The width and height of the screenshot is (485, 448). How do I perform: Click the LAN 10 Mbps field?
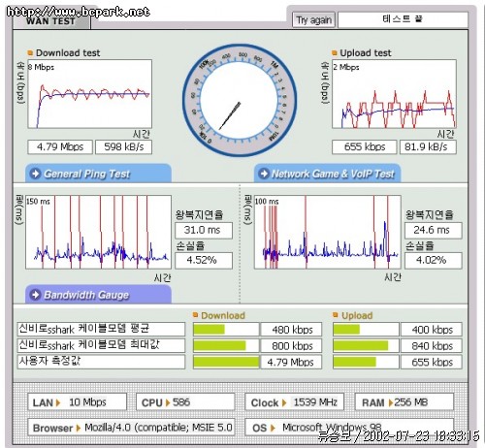(x=77, y=402)
